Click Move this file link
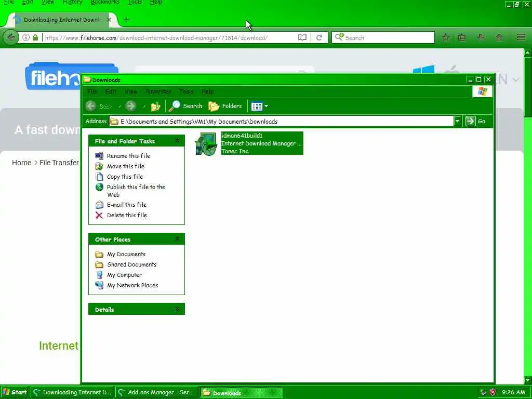532x399 pixels. (126, 166)
